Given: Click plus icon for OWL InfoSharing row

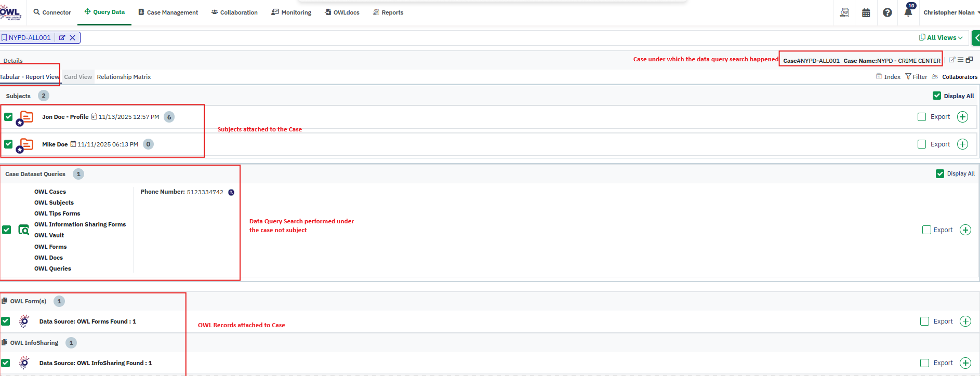Looking at the screenshot, I should 965,363.
